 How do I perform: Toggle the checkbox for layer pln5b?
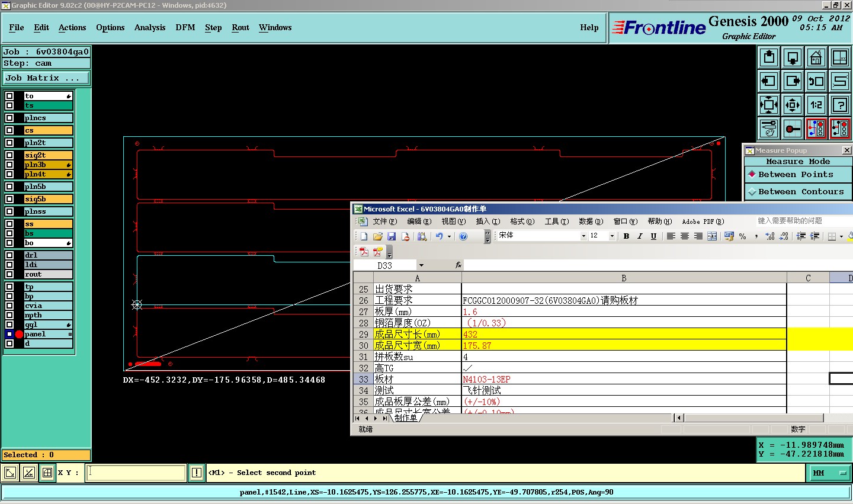pos(9,187)
